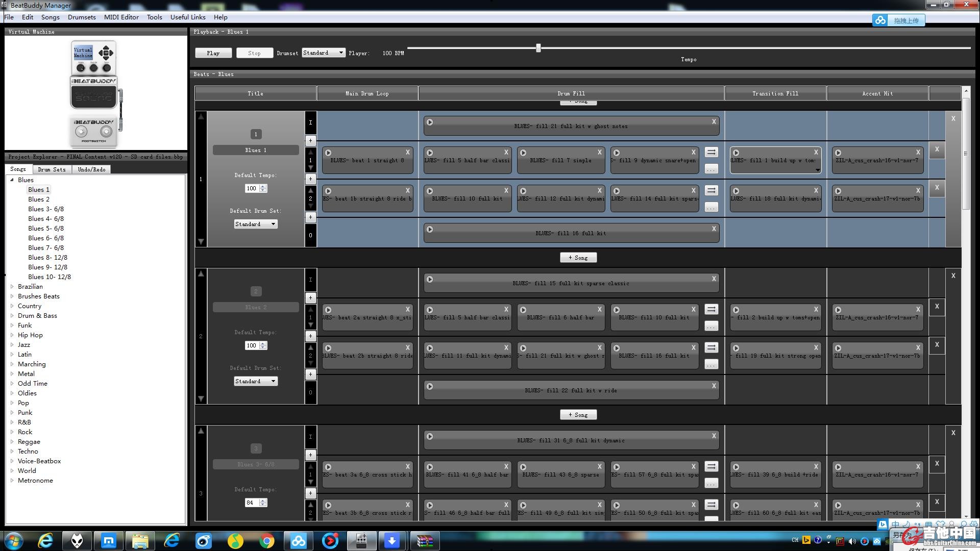Play the BLUES- beat 1 straight 8 loop

click(328, 153)
